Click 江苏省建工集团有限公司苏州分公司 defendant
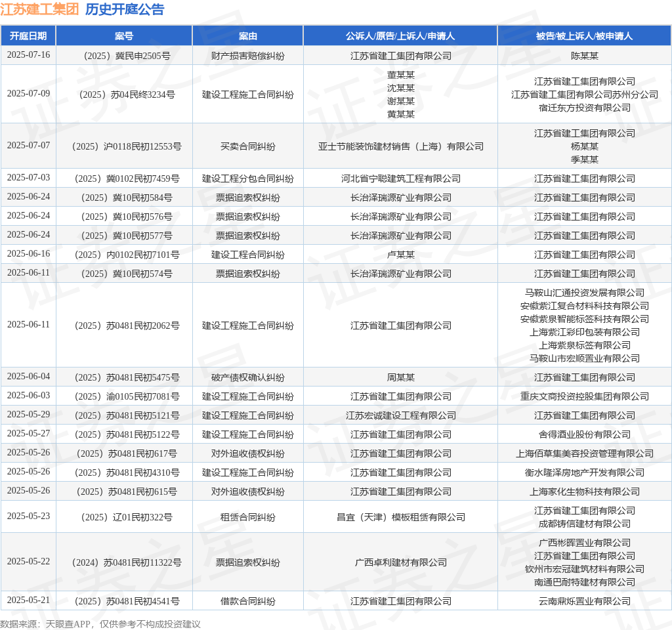672x630 pixels. 585,94
